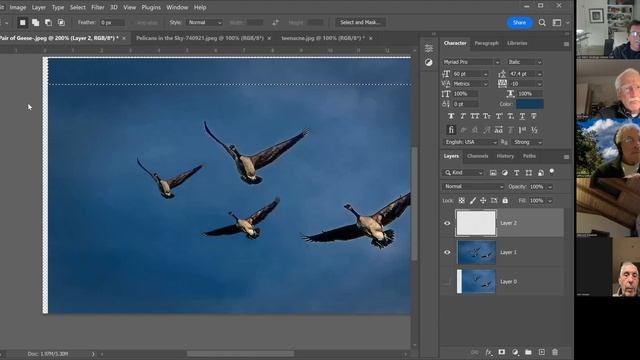Toggle standard ligatures fi button
Viewport: 640px width, 360px height.
(x=451, y=130)
